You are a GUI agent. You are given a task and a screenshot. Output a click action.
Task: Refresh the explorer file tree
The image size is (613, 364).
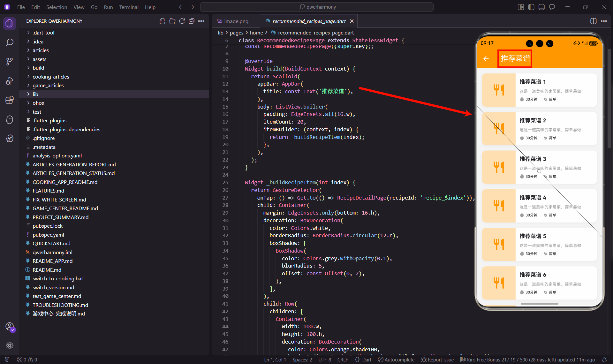(x=182, y=21)
